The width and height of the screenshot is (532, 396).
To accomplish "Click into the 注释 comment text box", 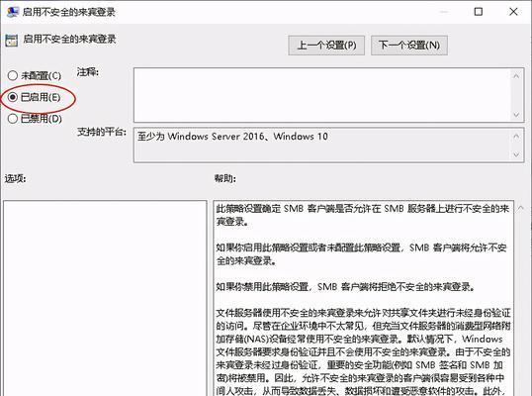I will coord(321,95).
